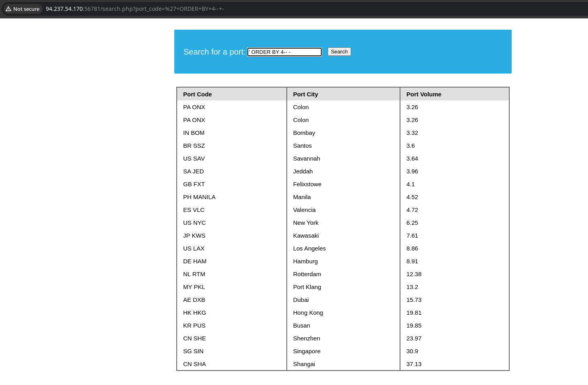
Task: Click the 'Search for a port:' label
Action: click(214, 52)
